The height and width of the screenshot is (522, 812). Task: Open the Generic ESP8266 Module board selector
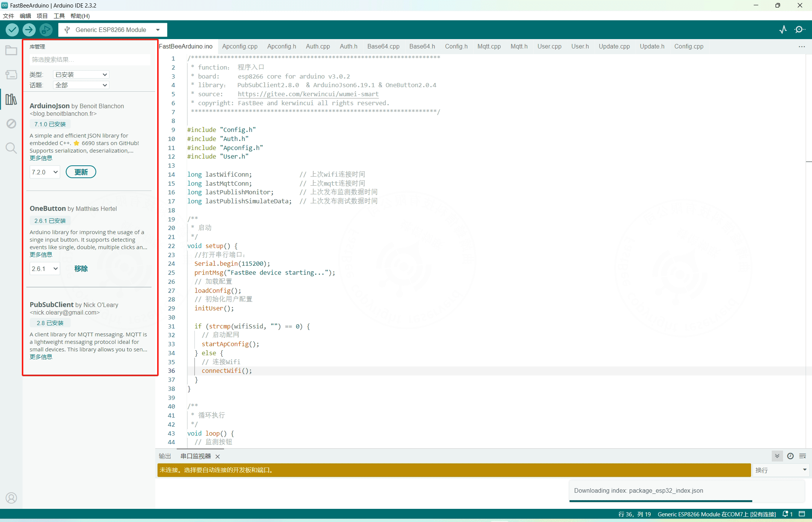point(113,30)
